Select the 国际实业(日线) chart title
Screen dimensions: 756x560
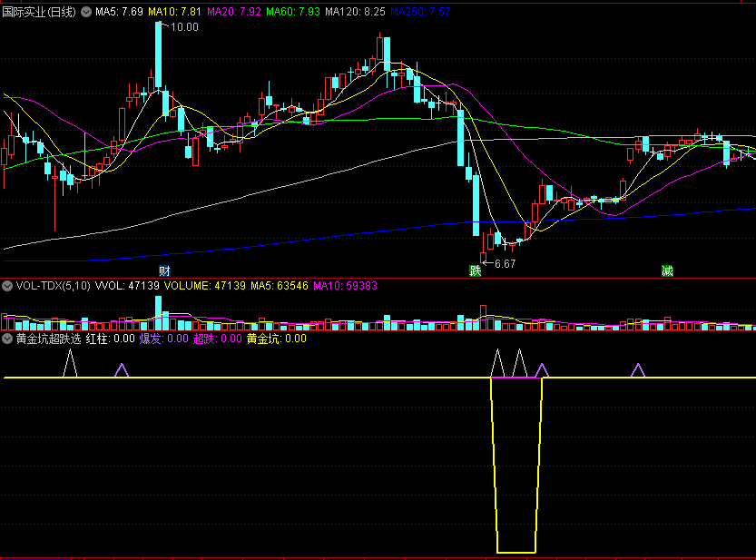click(39, 12)
